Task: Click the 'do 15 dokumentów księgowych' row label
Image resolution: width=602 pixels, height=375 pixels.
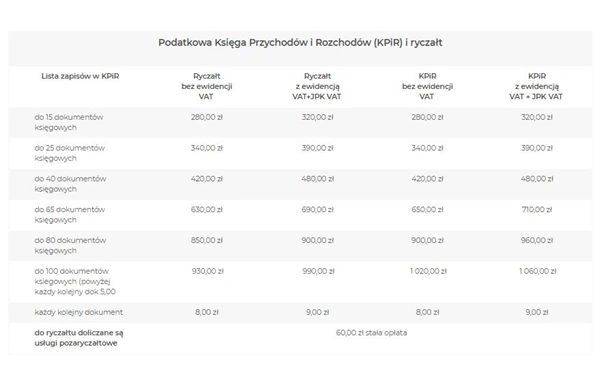Action: point(69,122)
